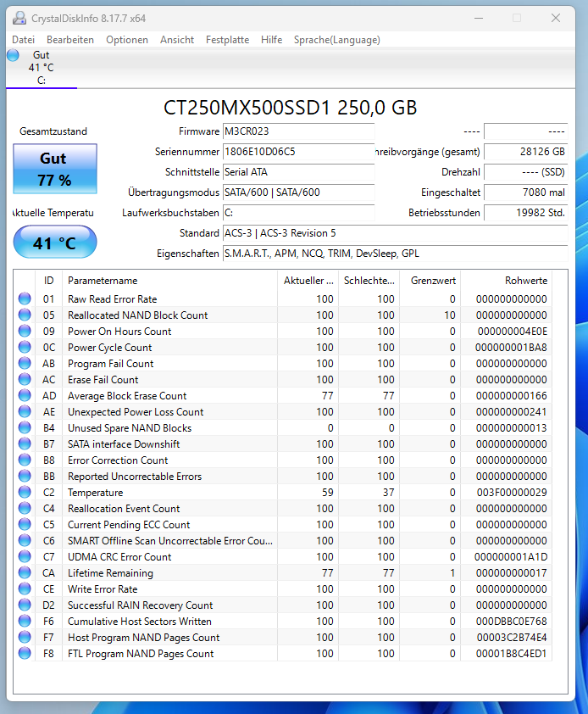Screen dimensions: 588x714
Task: Click the Grenzwert column header
Action: pos(430,281)
